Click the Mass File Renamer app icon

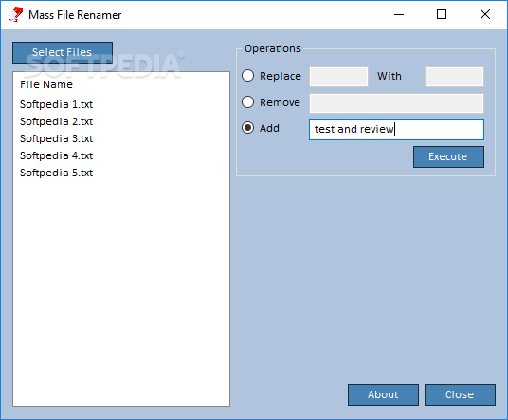click(16, 15)
